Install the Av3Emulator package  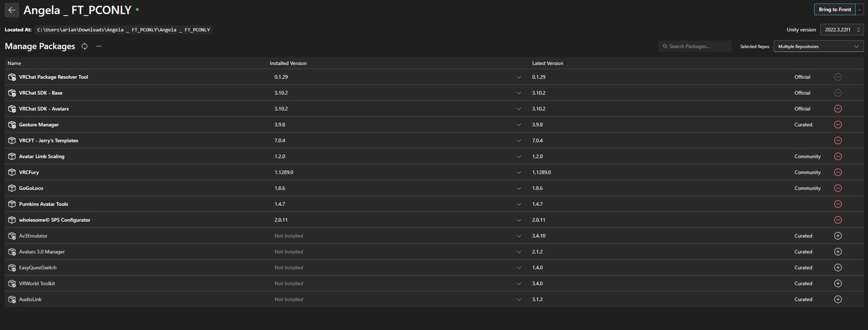pyautogui.click(x=837, y=236)
